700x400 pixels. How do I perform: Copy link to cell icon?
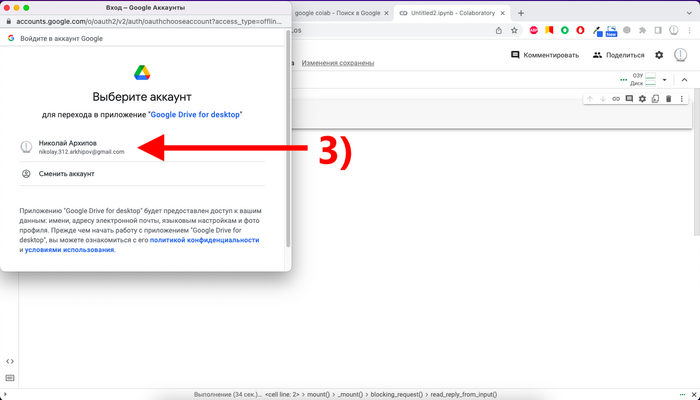pyautogui.click(x=616, y=99)
